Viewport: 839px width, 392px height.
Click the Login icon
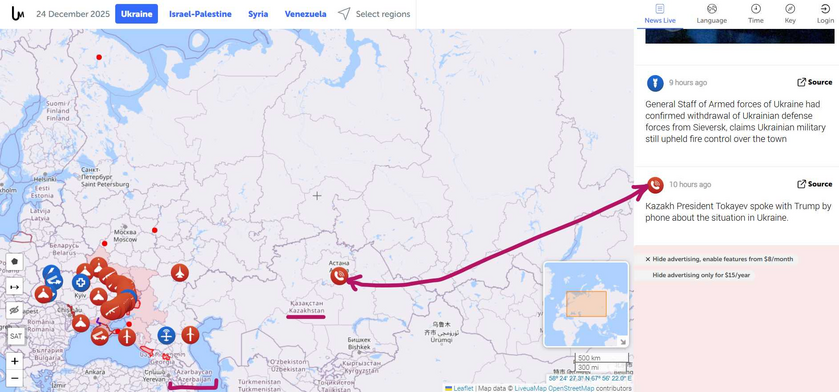point(825,14)
